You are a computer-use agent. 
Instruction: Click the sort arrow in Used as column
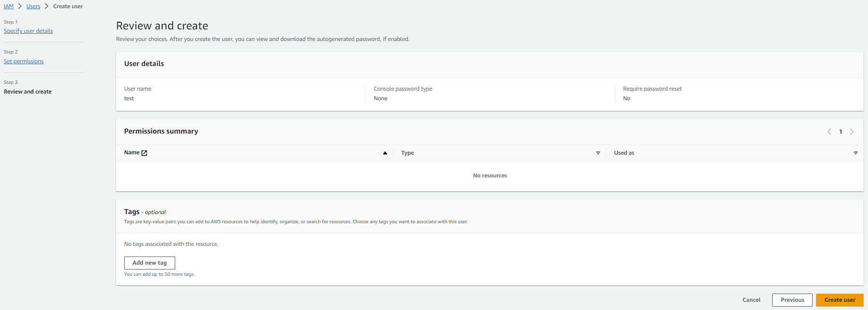(855, 153)
